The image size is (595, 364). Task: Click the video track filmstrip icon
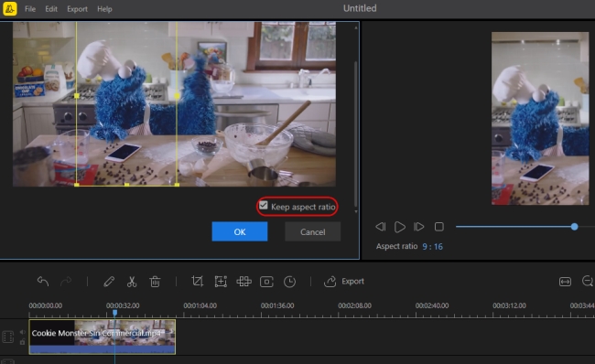pos(8,337)
